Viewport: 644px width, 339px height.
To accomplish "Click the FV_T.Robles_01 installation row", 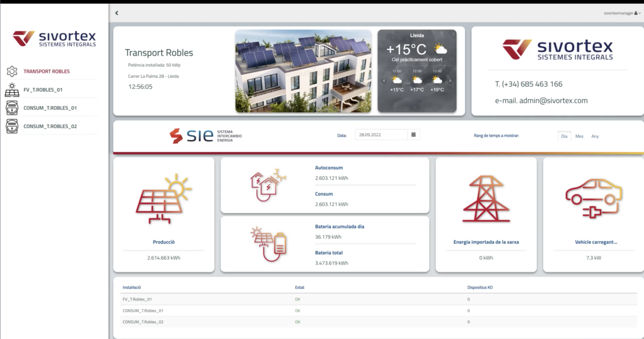I will 379,299.
